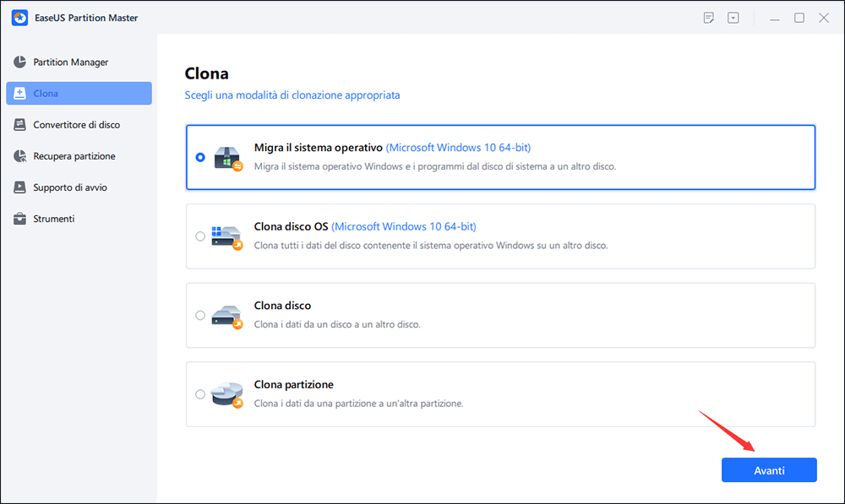The image size is (845, 504).
Task: Click the Migra il sistema operativo icon
Action: (228, 159)
